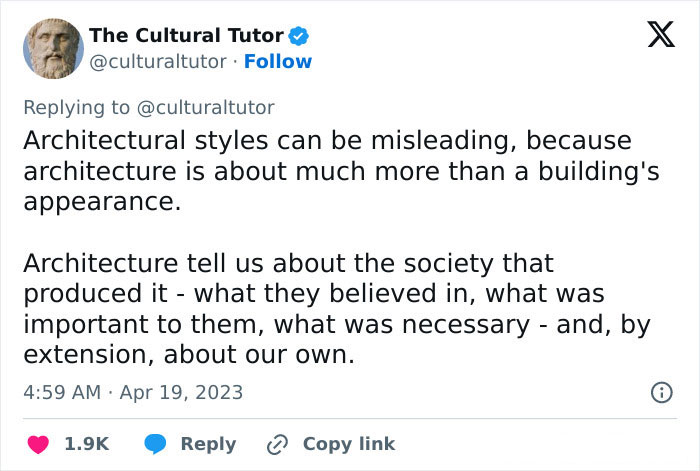
Task: Open The Cultural Tutor profile picture
Action: point(51,47)
